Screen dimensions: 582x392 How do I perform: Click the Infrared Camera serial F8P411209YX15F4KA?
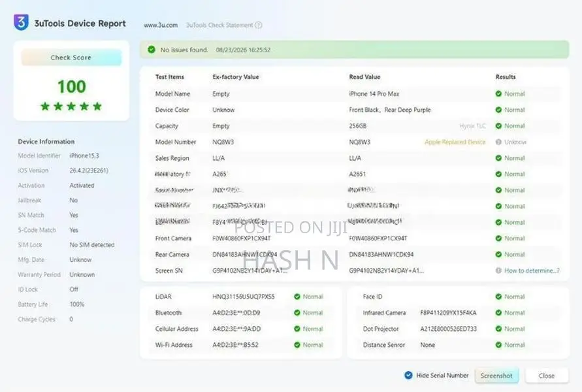point(448,312)
